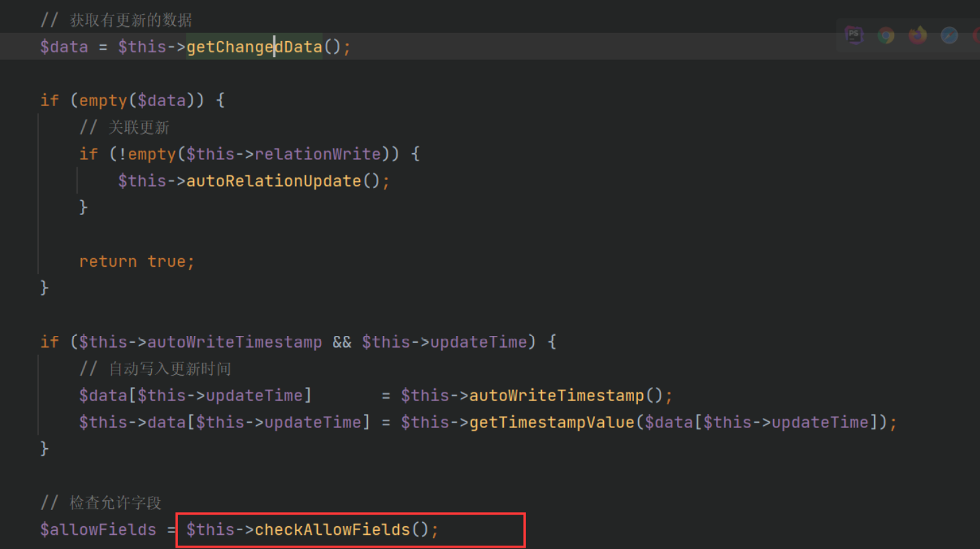
Task: Click autoWriteTimestamp property in if condition
Action: click(x=234, y=342)
